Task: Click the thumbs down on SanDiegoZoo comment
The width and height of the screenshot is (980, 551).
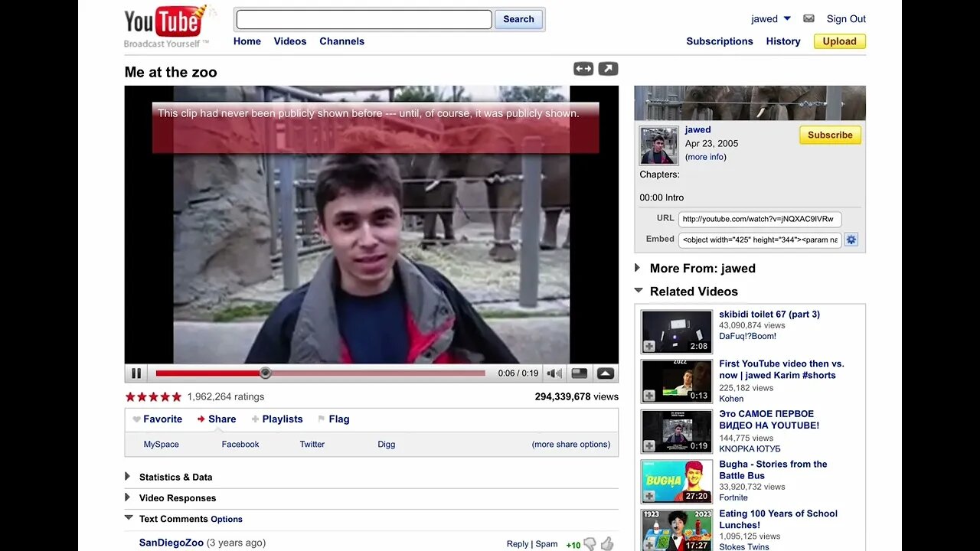Action: 590,544
